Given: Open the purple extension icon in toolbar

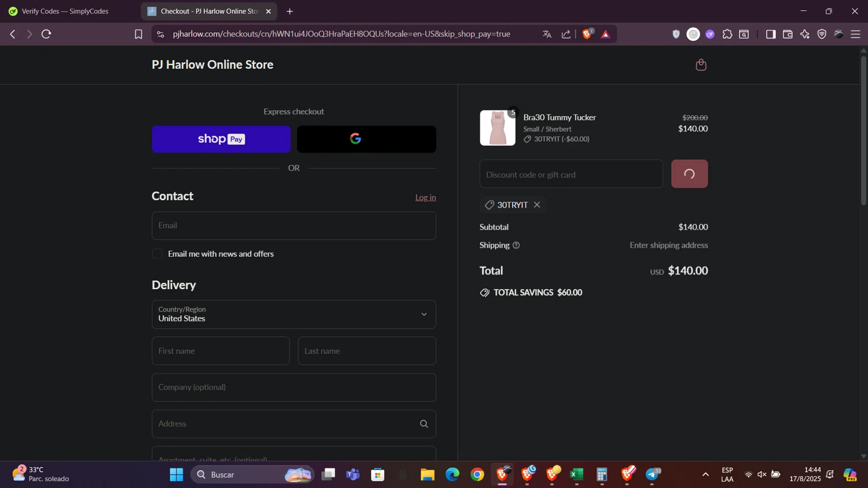Looking at the screenshot, I should [x=710, y=34].
